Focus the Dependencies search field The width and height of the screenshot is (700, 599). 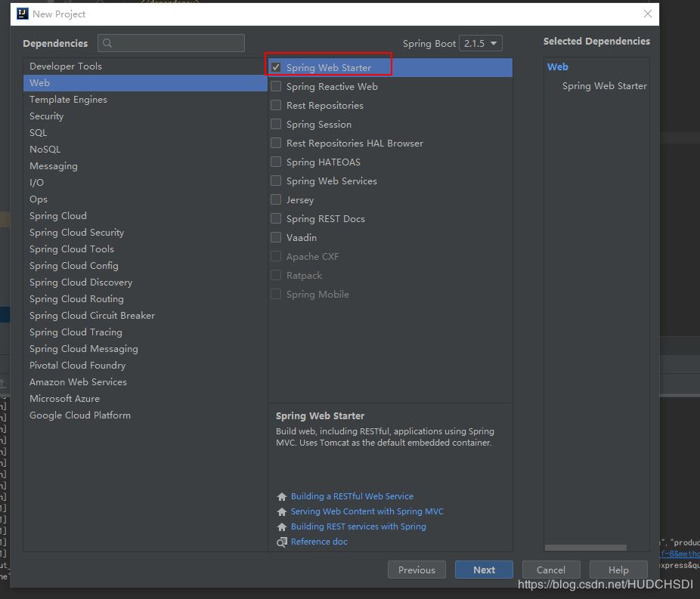(171, 43)
